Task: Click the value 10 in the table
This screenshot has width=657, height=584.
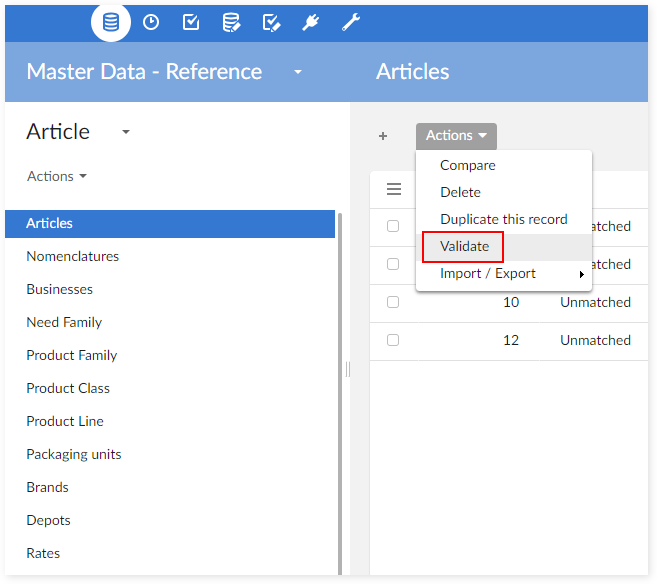Action: 511,302
